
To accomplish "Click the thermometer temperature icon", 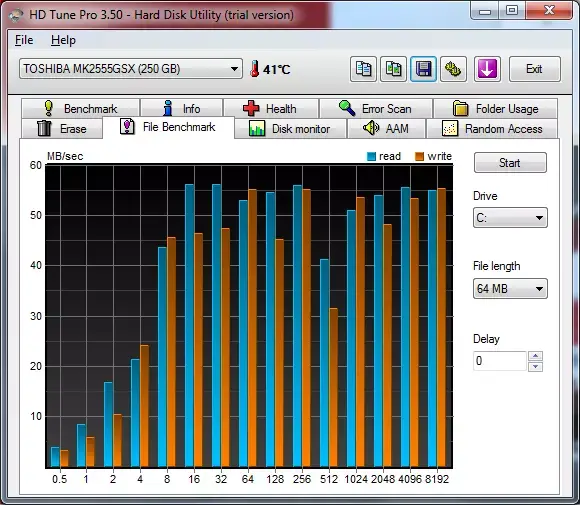I will pyautogui.click(x=254, y=69).
